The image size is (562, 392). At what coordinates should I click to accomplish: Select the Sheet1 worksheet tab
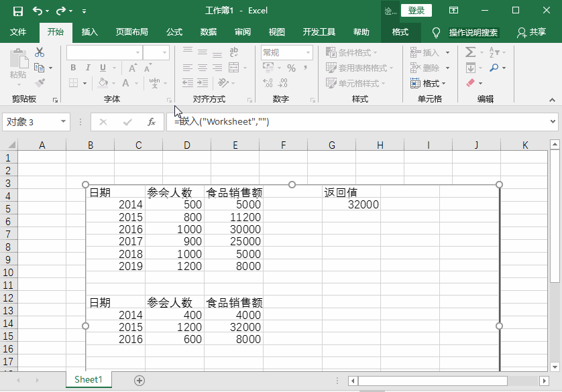[89, 379]
